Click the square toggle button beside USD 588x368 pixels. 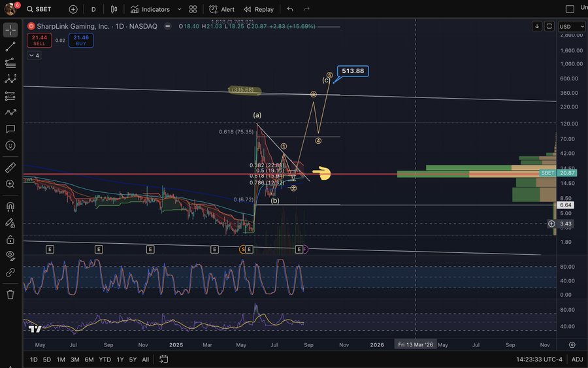(x=549, y=26)
